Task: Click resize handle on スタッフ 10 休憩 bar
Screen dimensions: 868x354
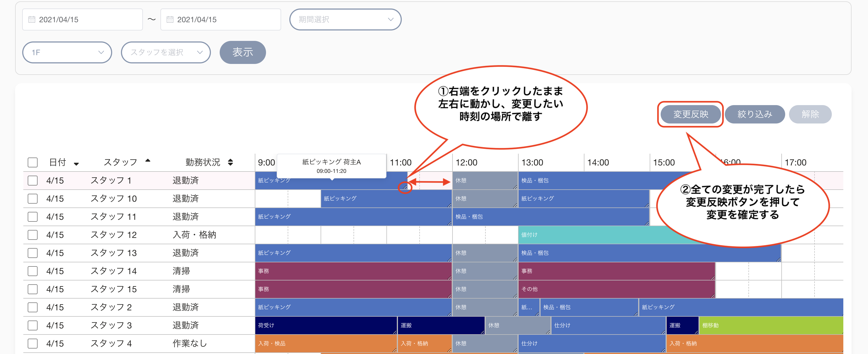Action: coord(515,205)
